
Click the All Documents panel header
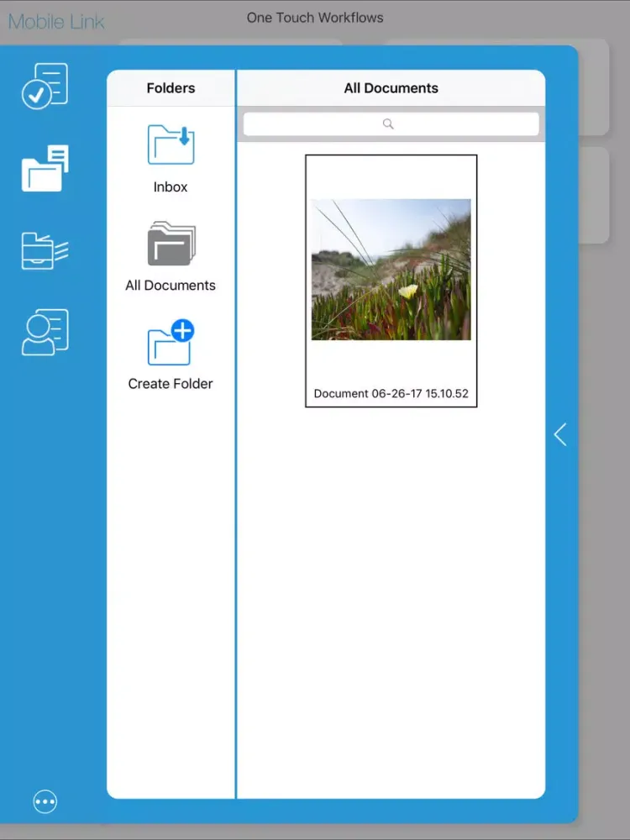tap(391, 88)
